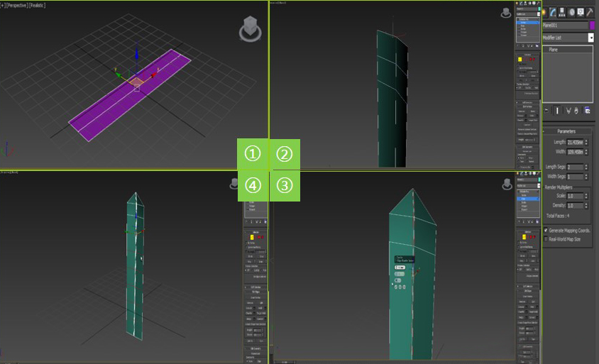Viewport: 599px width, 364px height.
Task: Click Make Unique icon below Plane stack
Action: tap(568, 111)
